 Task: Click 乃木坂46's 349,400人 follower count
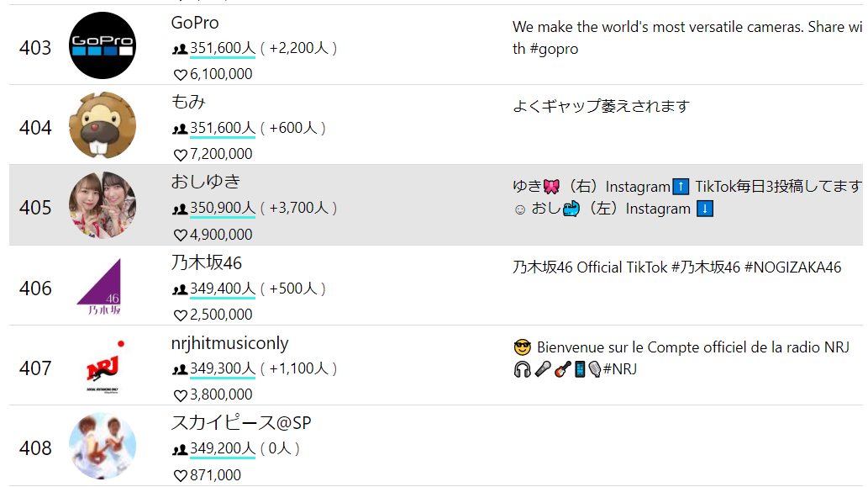click(223, 288)
